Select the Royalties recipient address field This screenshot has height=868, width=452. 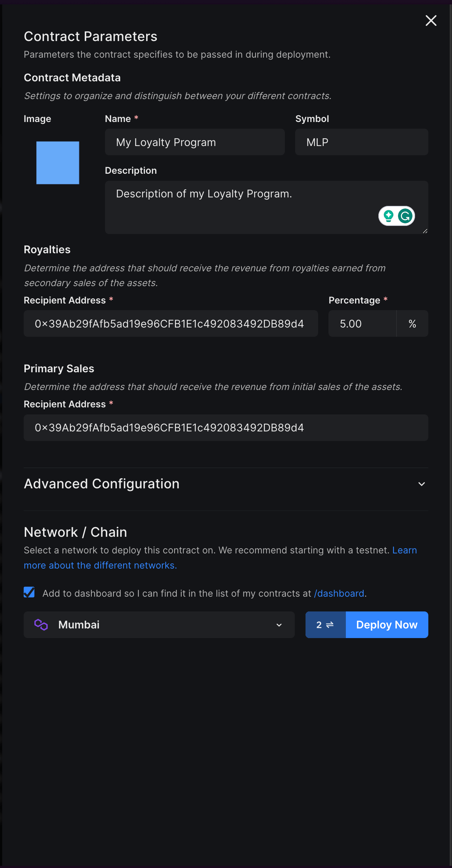171,323
